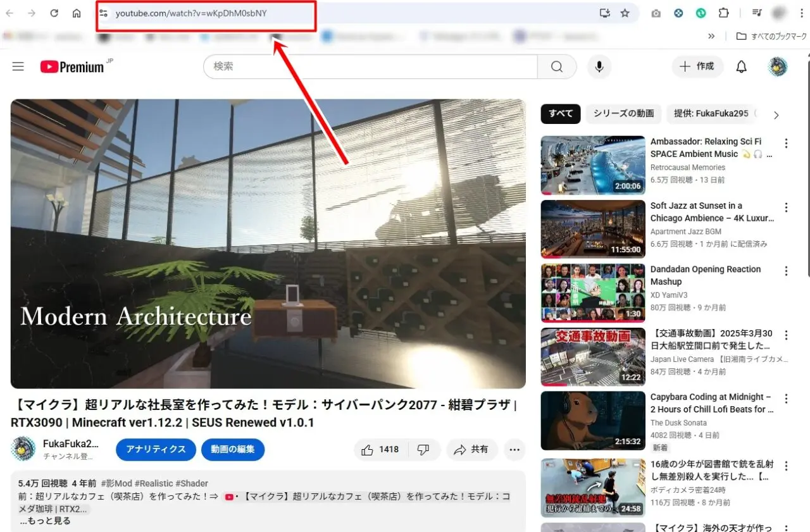Show more filter chips with right chevron
The height and width of the screenshot is (532, 810).
pos(776,114)
